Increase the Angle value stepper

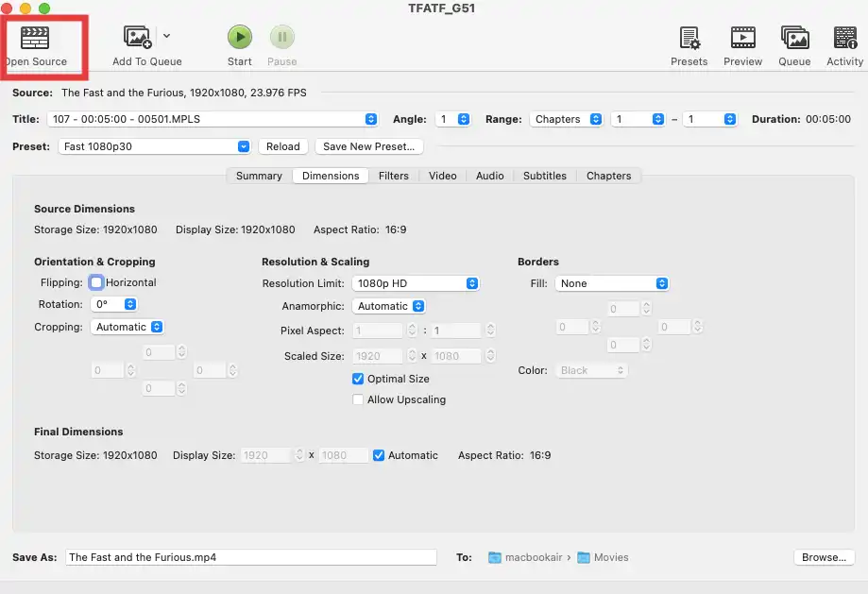462,116
